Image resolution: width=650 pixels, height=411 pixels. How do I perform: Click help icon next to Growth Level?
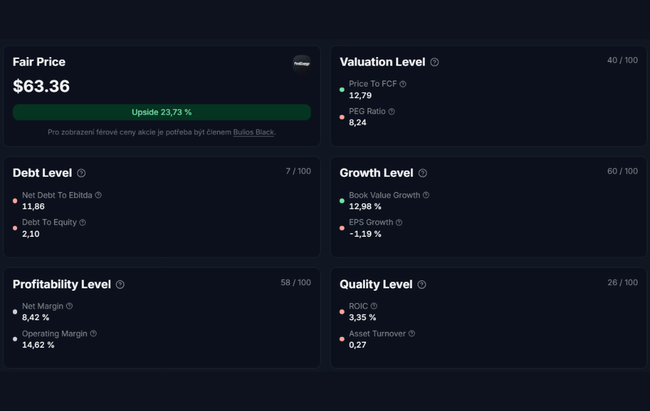point(422,173)
